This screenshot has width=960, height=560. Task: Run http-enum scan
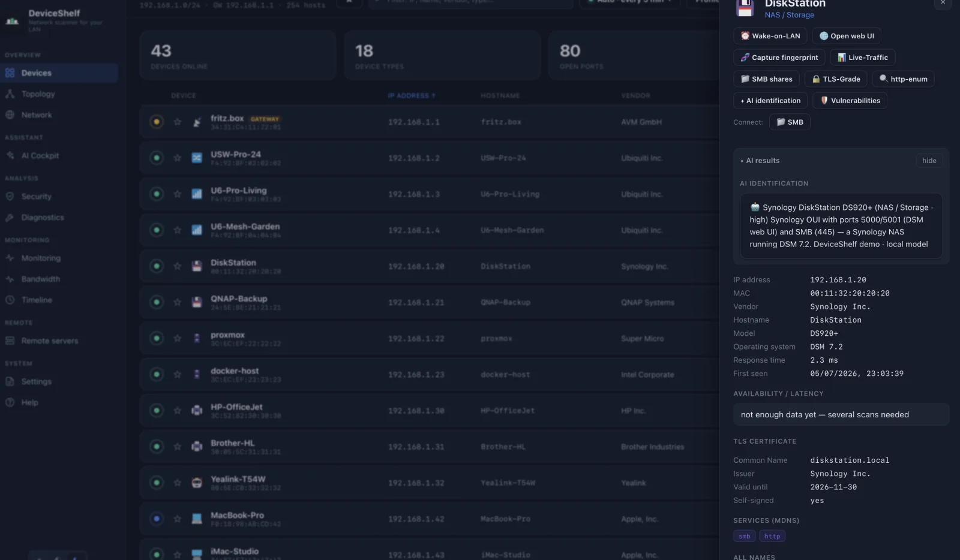pos(903,79)
